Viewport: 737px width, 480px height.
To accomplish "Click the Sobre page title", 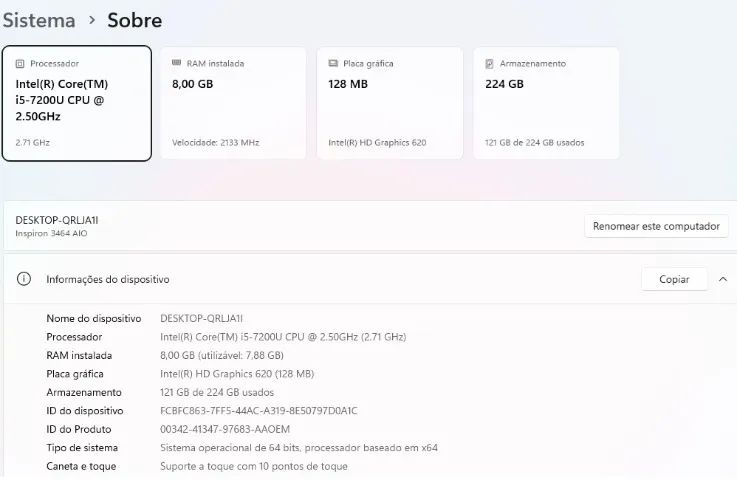I will pos(134,21).
